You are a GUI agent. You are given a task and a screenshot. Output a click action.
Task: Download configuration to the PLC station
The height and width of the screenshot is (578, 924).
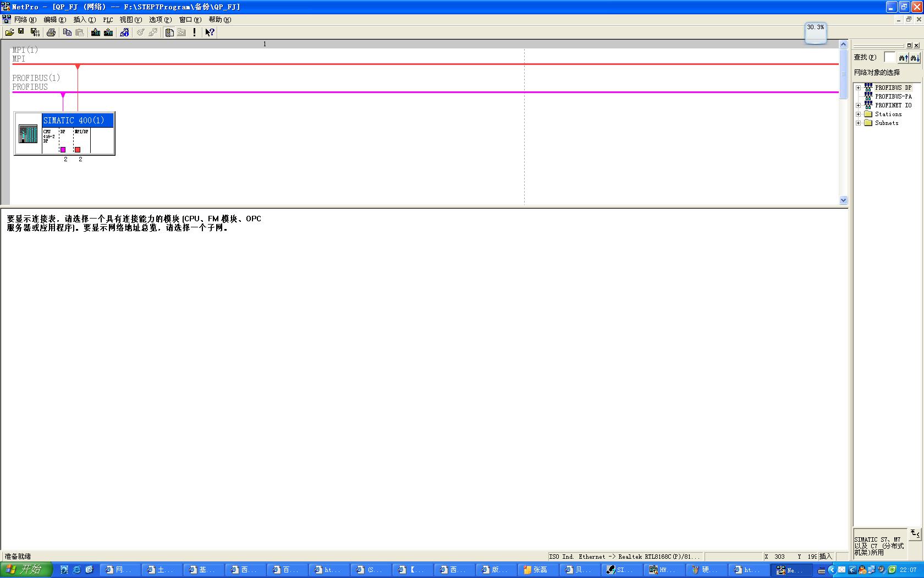[x=96, y=32]
